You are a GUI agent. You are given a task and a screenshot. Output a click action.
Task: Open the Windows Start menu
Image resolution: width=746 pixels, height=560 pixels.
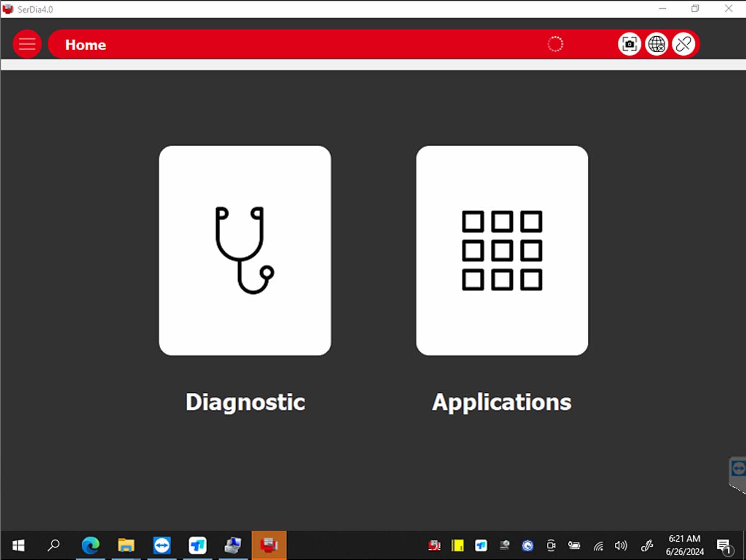coord(18,546)
